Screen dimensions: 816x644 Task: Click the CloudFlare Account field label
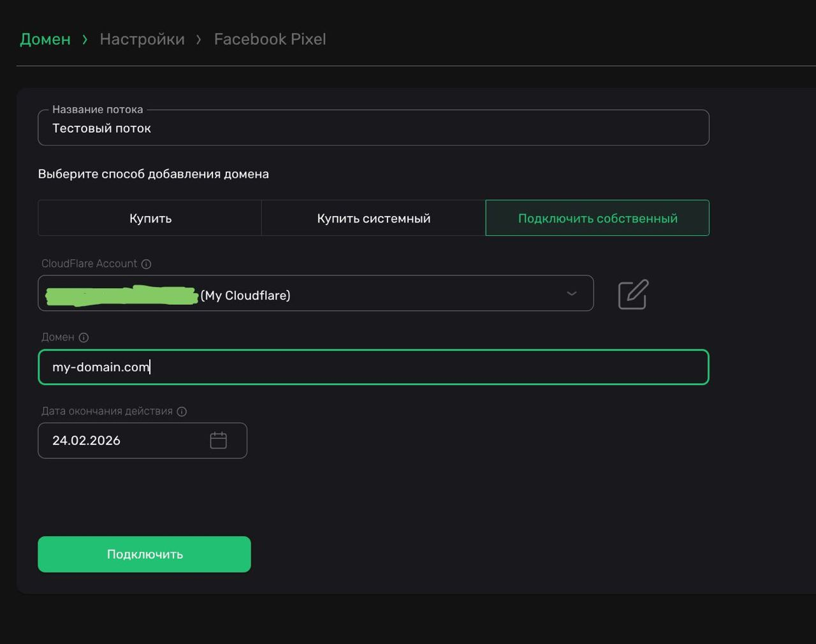[x=89, y=264]
